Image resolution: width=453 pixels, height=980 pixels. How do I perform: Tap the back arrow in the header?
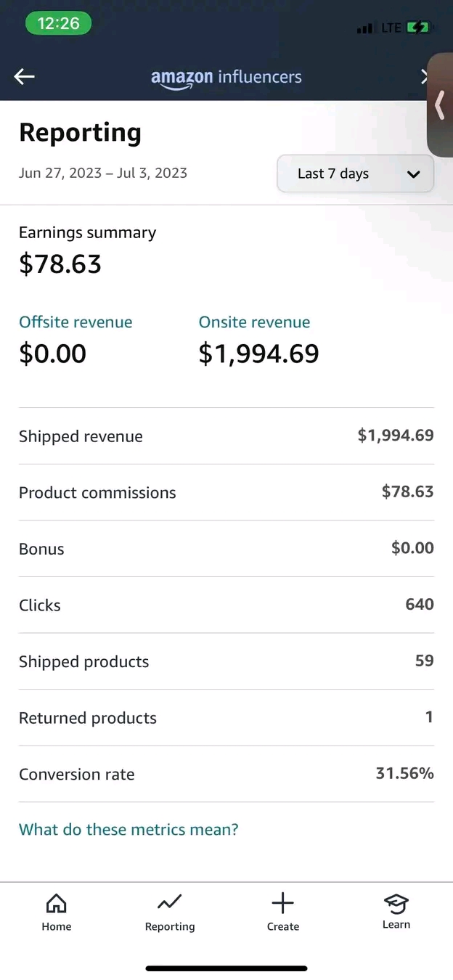tap(24, 76)
